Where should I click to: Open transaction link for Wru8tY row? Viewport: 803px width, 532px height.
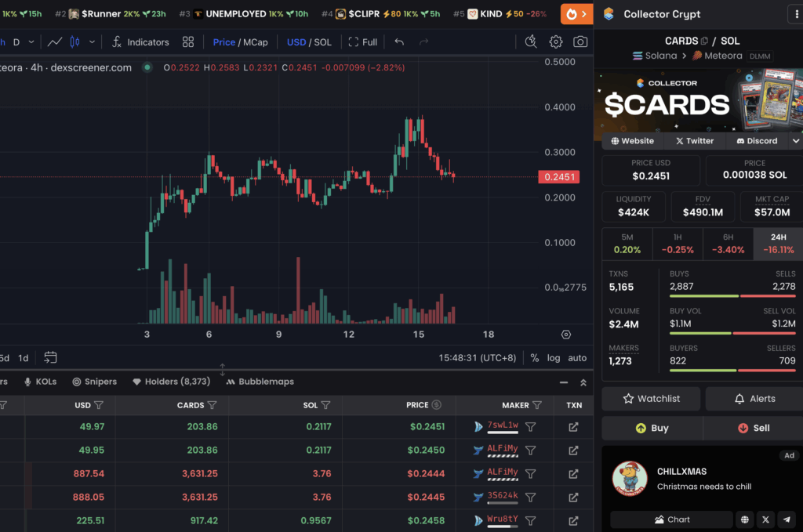pyautogui.click(x=573, y=521)
